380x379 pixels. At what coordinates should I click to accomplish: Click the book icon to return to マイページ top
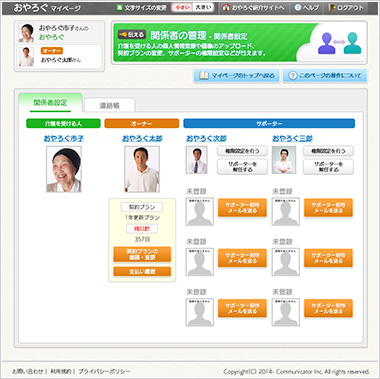click(204, 76)
